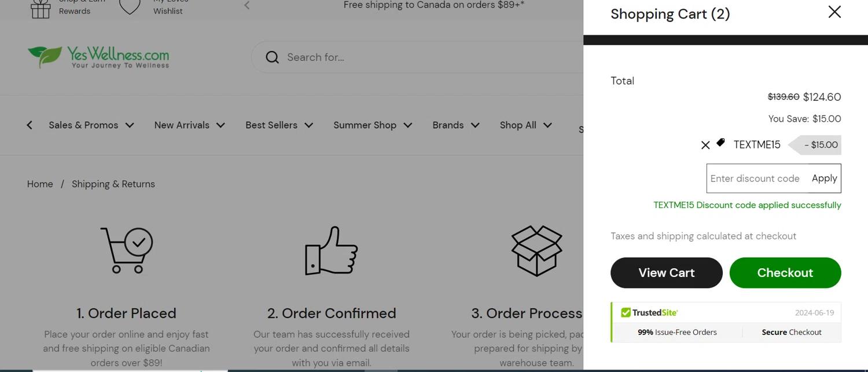Click the View Cart button
Screen dimensions: 868x372
666,273
